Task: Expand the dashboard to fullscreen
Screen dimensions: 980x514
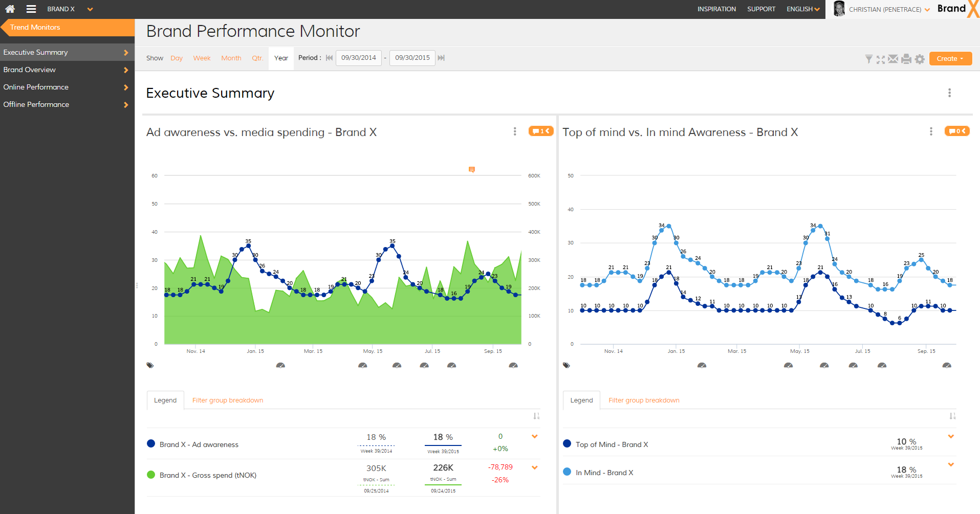Action: click(880, 59)
